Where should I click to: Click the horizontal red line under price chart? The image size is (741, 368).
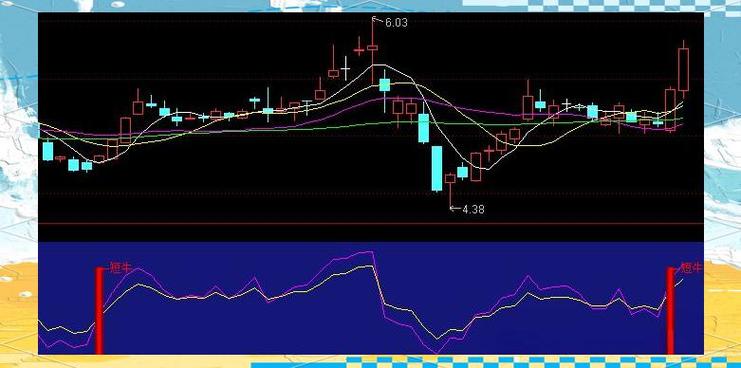(370, 223)
